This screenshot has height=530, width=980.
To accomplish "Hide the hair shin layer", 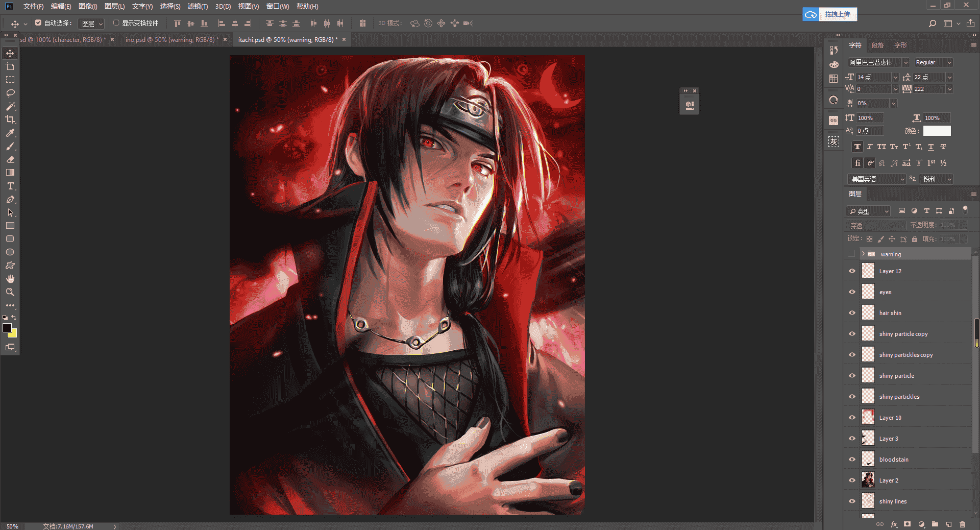I will click(x=852, y=312).
